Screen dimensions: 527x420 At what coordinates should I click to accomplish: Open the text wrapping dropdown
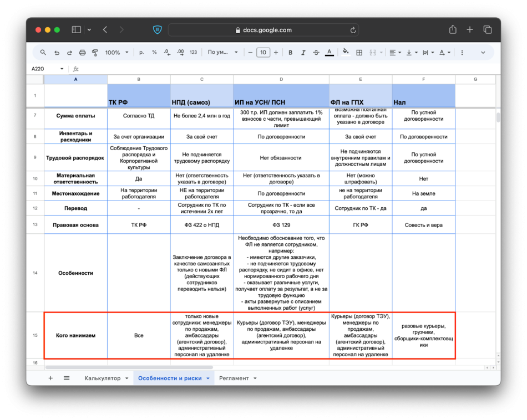coord(428,53)
